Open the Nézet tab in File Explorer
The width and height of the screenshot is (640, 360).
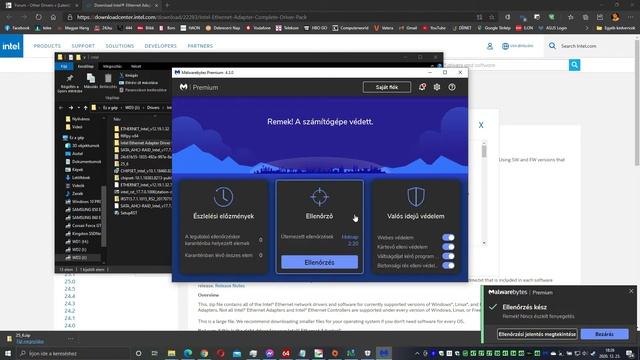pos(136,66)
